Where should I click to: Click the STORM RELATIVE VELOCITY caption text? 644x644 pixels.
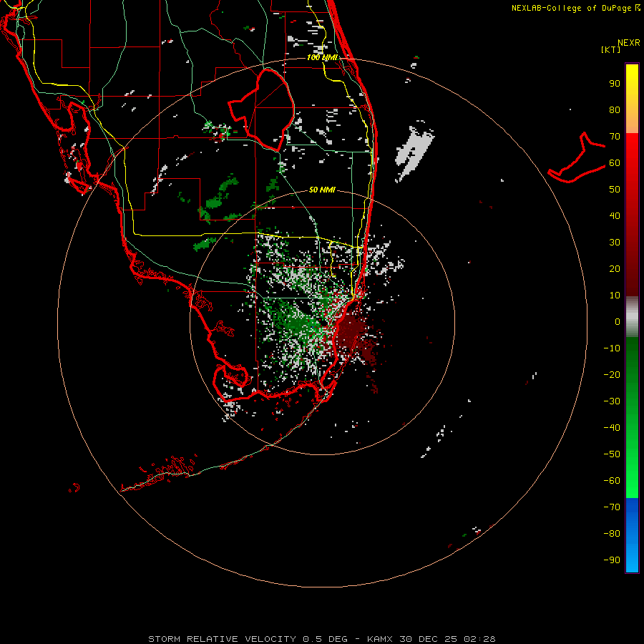pos(224,639)
